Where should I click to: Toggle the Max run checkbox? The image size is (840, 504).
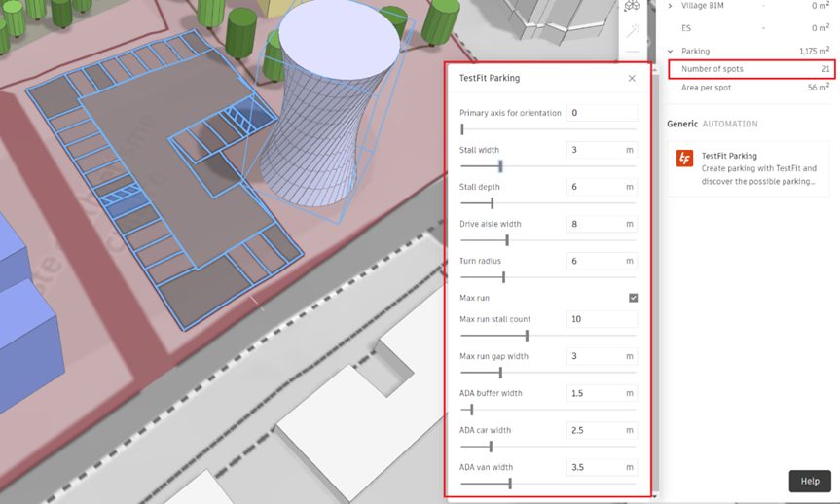[633, 298]
